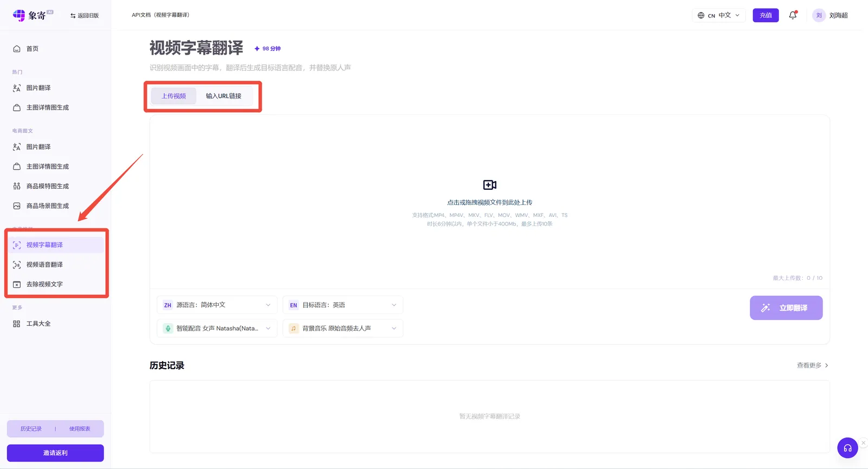The image size is (868, 469).
Task: Click the music note icon beside 背景音乐
Action: [293, 328]
